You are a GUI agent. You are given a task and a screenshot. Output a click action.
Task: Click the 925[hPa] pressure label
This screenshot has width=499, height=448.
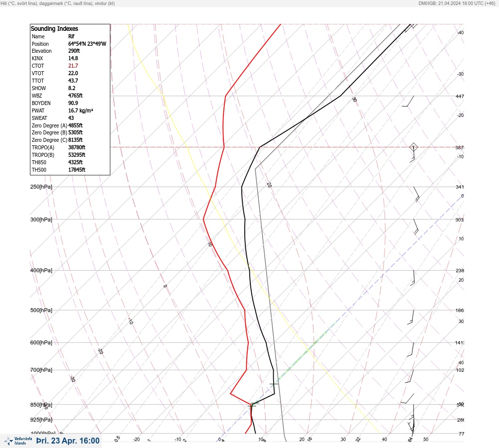pos(41,420)
